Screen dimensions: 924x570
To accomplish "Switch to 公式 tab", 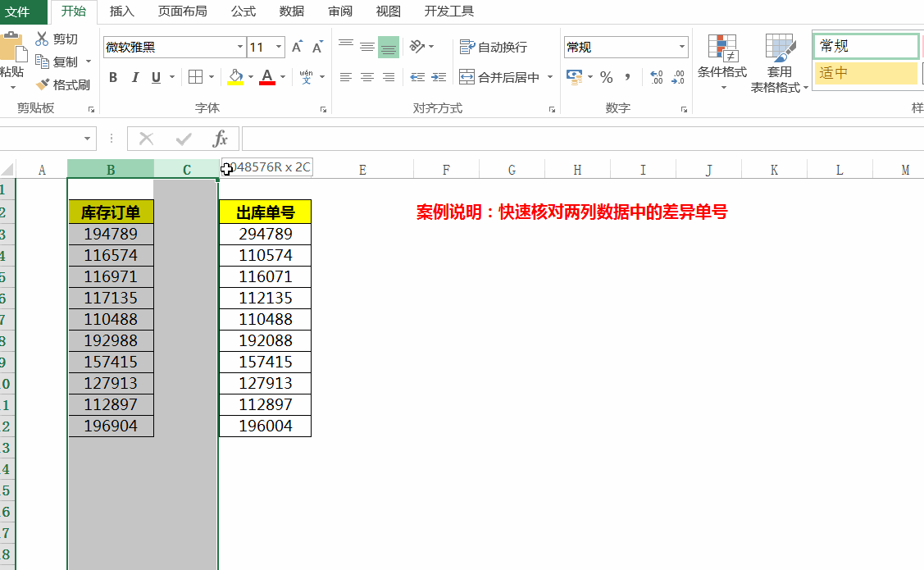I will 244,11.
